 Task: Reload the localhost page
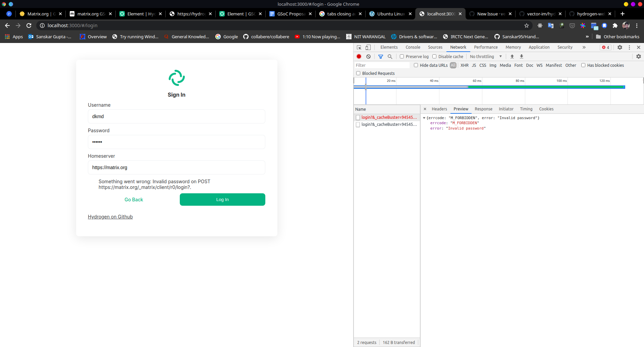pos(29,26)
